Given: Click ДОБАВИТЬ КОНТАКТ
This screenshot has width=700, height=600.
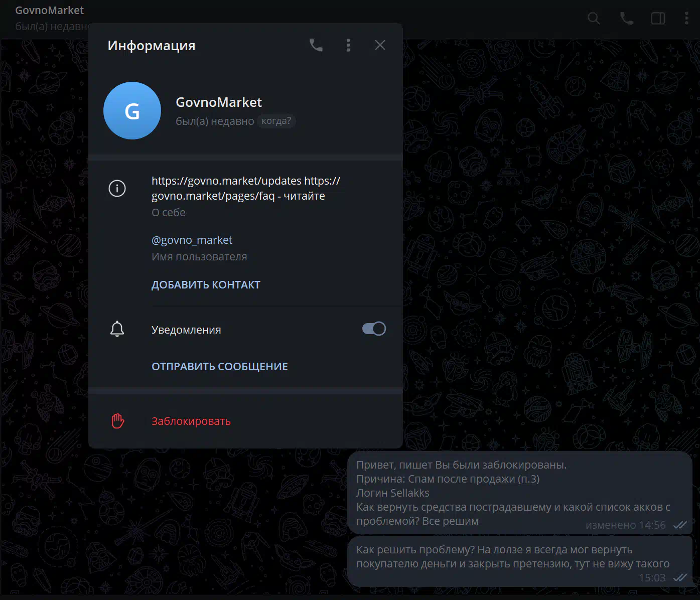Looking at the screenshot, I should 206,284.
